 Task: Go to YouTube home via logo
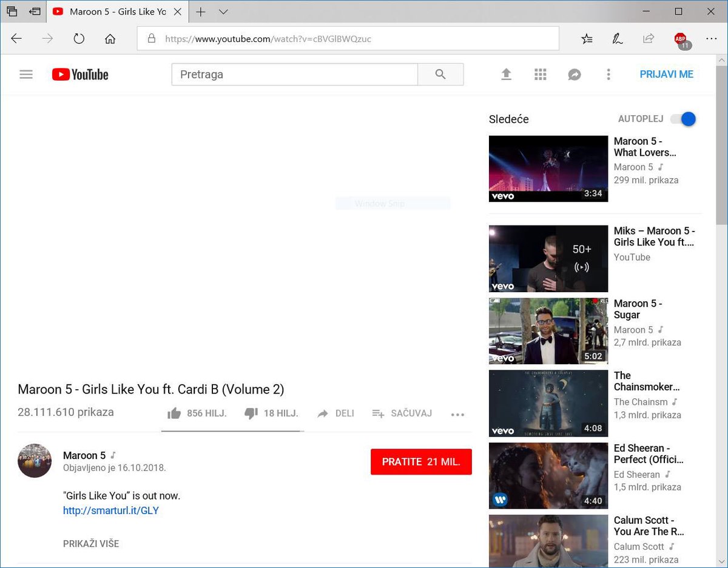(x=80, y=75)
